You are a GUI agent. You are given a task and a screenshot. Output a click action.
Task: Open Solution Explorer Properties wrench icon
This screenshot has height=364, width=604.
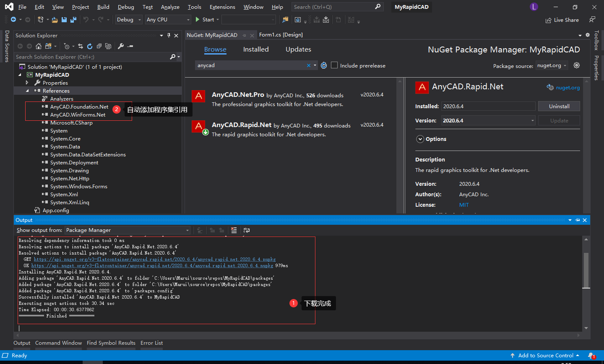pyautogui.click(x=121, y=46)
